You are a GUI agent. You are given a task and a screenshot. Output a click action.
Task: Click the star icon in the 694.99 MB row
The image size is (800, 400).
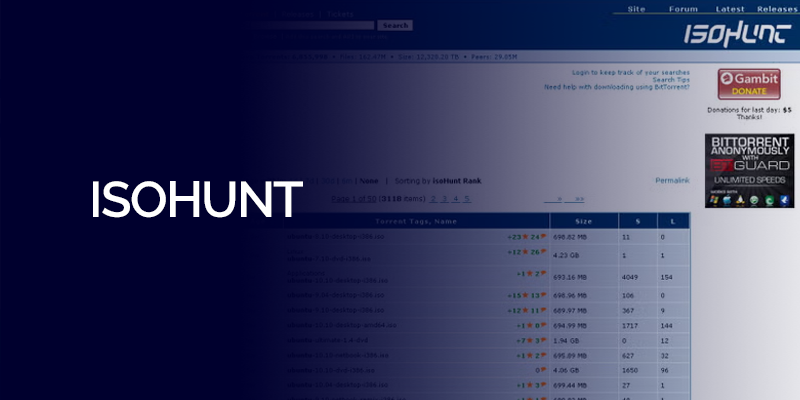click(530, 325)
